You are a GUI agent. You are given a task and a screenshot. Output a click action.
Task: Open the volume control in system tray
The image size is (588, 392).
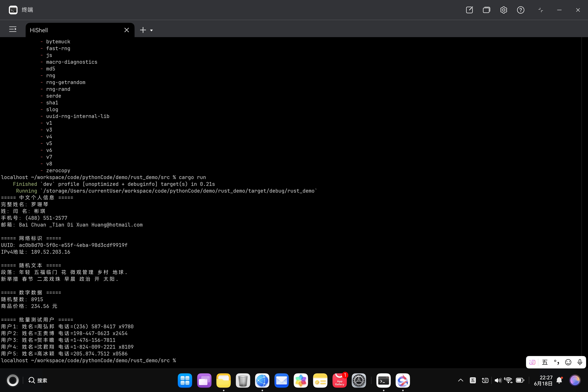[498, 380]
